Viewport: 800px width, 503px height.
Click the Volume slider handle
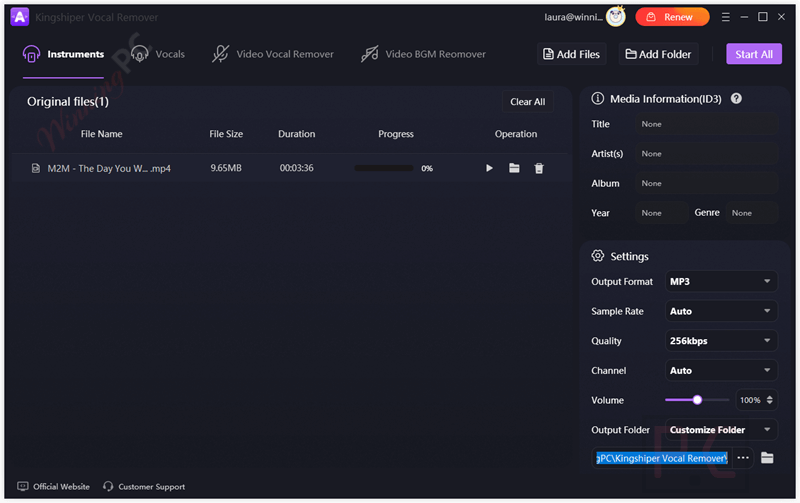[x=697, y=400]
